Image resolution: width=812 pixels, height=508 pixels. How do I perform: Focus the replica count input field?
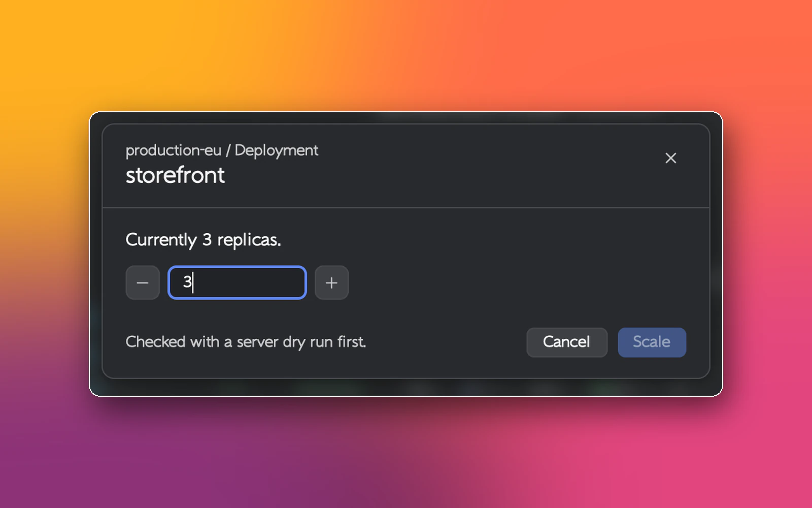[237, 282]
